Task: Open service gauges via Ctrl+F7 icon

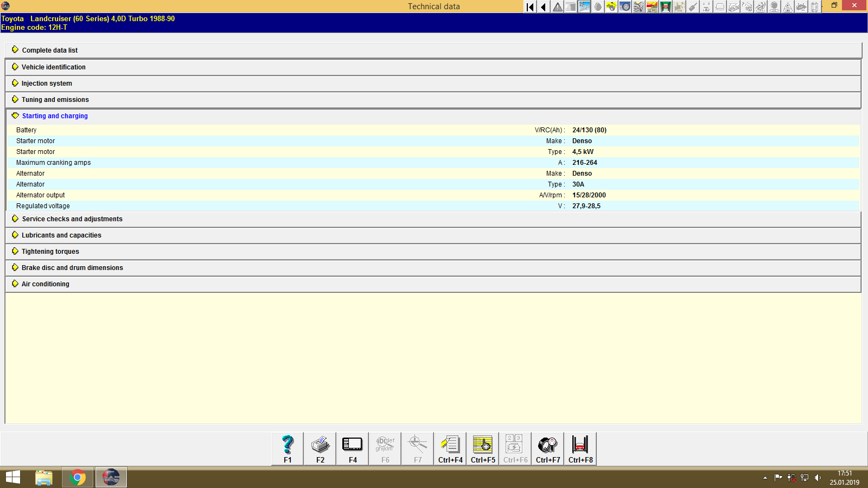Action: 547,448
